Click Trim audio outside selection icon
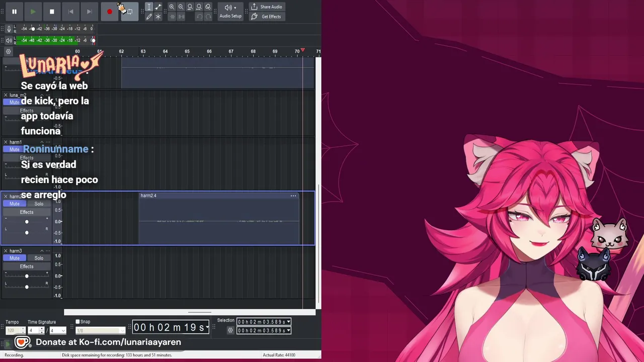 pos(172,17)
